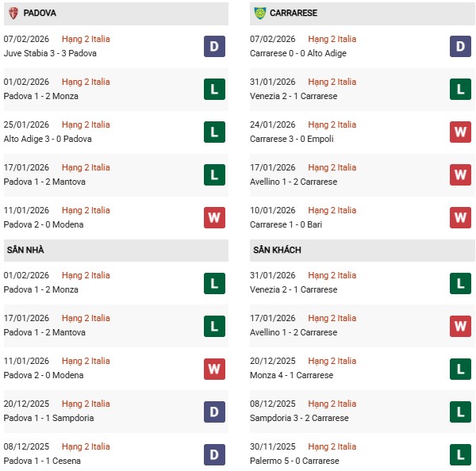Open Hạng 2 Italia link dated 30/11/2025
Image resolution: width=476 pixels, height=471 pixels.
332,446
